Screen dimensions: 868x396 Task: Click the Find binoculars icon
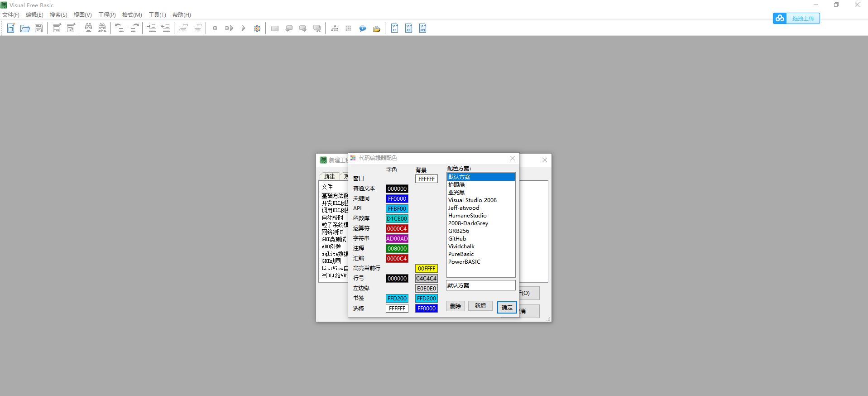tap(88, 28)
